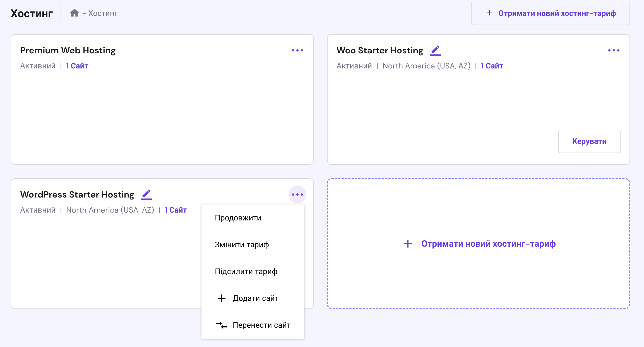
Task: Select Додати сайт from the context menu
Action: click(x=255, y=298)
